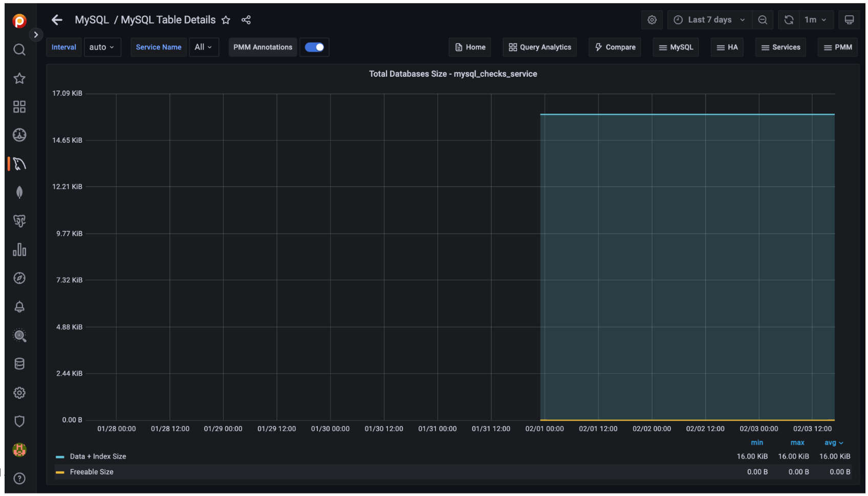This screenshot has height=496, width=868.
Task: Click the Freeable Size color swatch
Action: coord(60,472)
